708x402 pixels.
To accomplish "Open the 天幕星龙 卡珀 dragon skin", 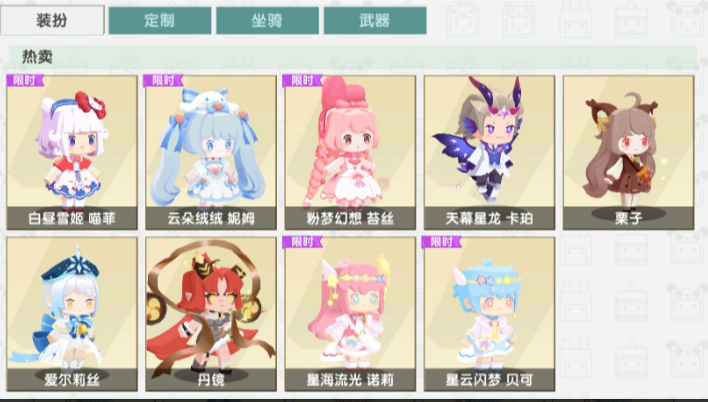I will coord(489,153).
